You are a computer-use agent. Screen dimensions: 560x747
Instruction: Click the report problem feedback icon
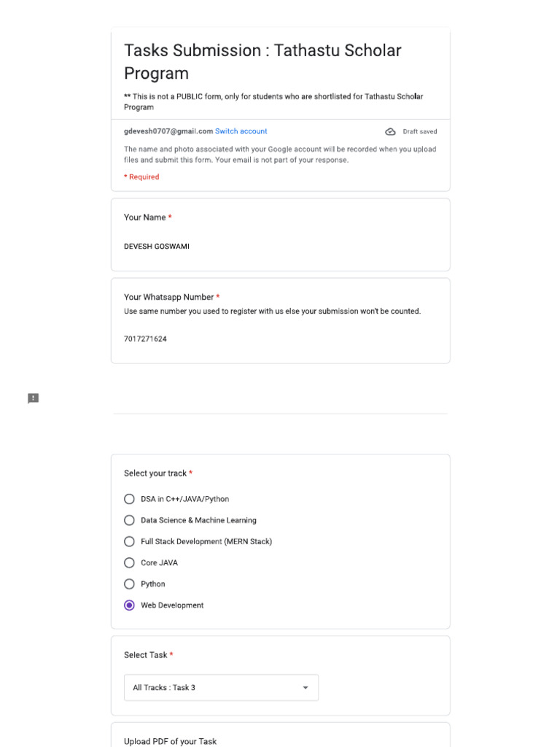[x=34, y=398]
